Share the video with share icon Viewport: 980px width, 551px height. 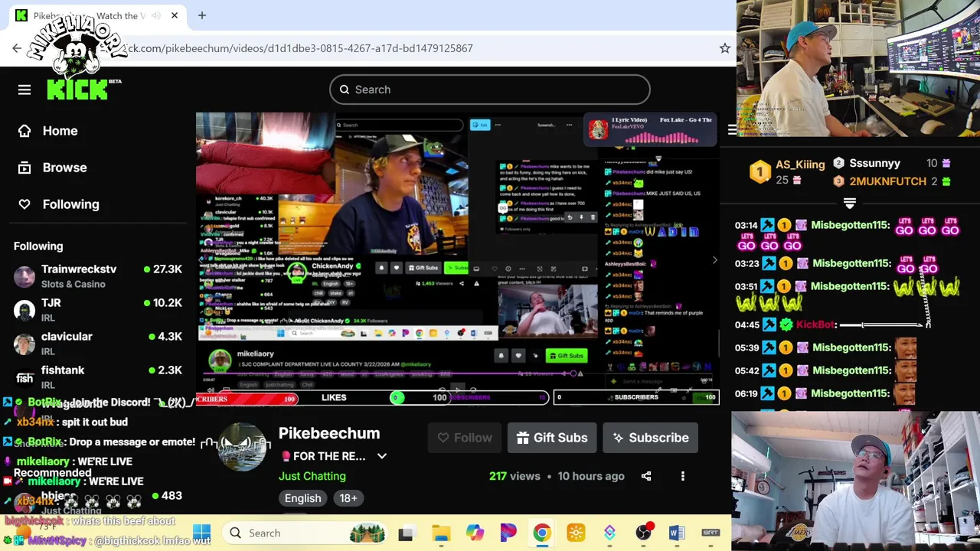tap(646, 476)
